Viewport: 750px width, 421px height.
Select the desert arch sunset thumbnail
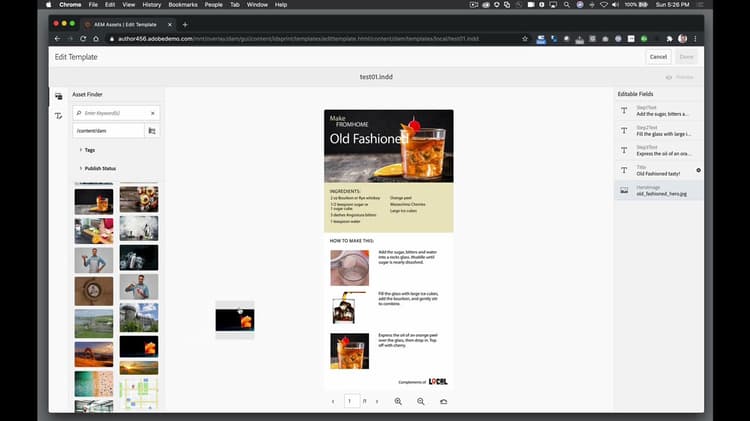94,354
